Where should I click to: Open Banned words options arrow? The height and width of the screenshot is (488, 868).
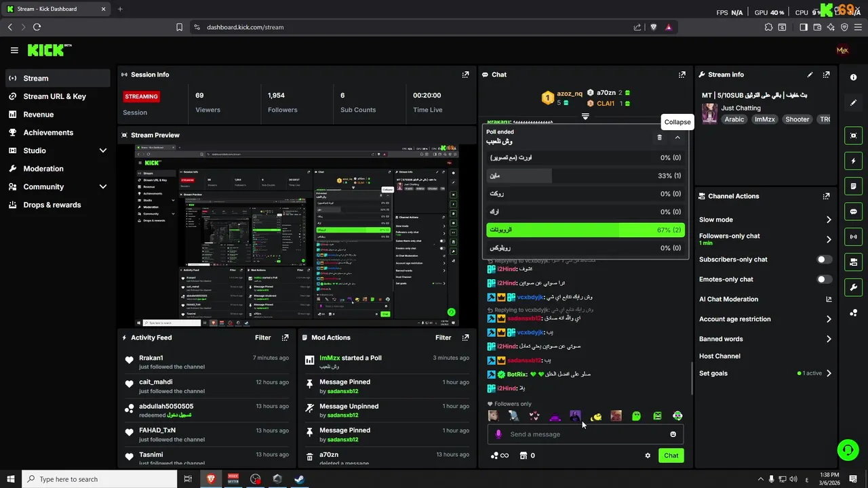coord(829,339)
